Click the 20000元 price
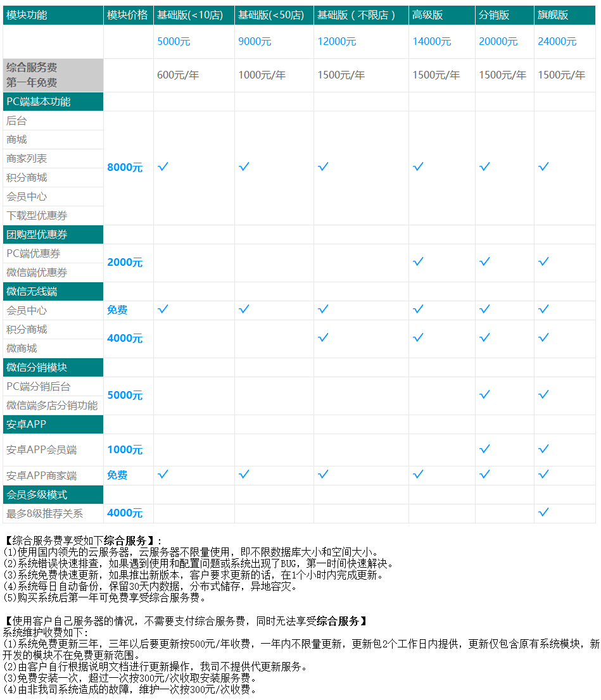The image size is (601, 700). pos(498,42)
